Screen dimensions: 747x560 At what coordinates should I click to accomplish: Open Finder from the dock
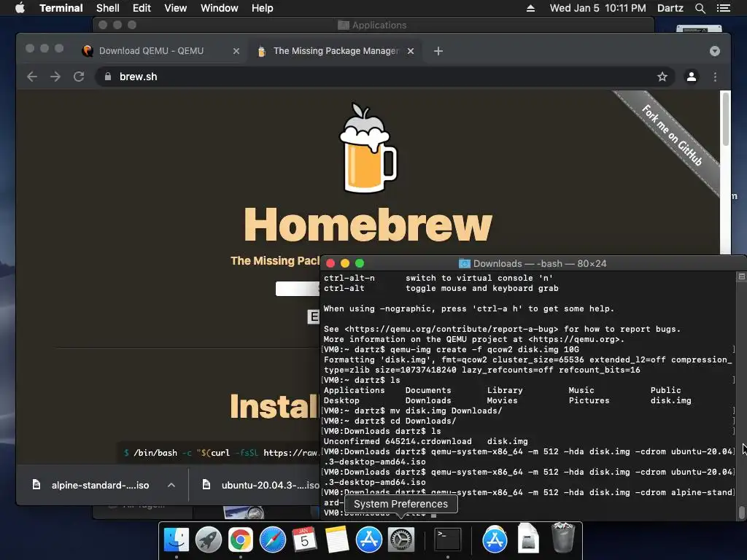click(177, 540)
